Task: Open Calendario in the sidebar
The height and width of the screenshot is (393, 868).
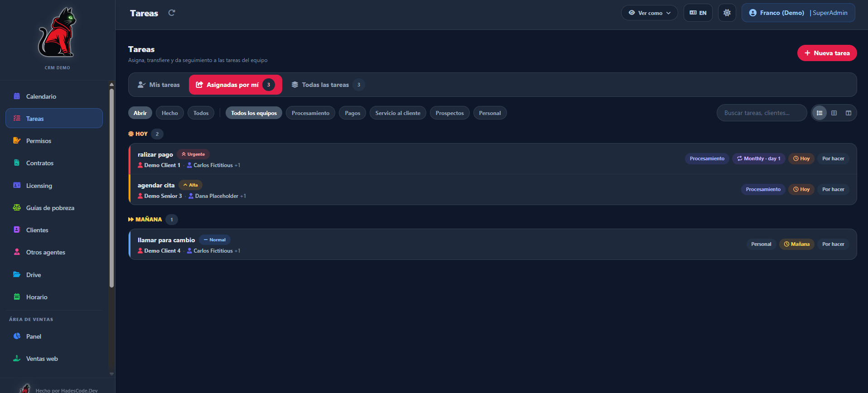Action: coord(54,96)
